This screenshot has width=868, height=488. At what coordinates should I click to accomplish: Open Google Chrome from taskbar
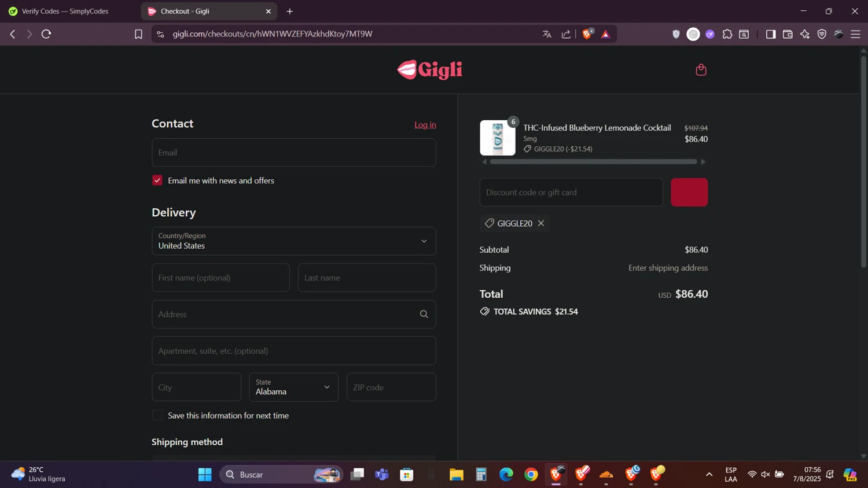tap(531, 475)
